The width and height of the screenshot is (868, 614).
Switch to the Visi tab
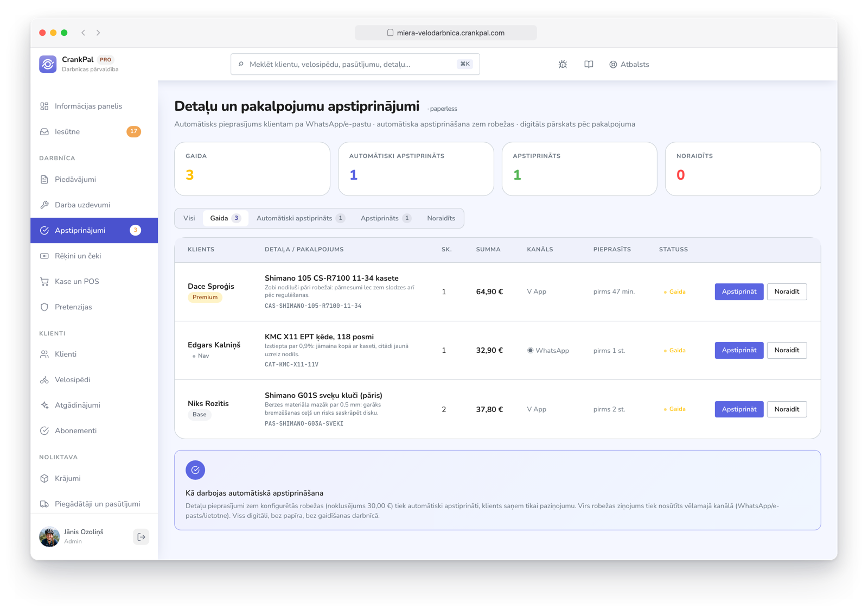pos(189,218)
